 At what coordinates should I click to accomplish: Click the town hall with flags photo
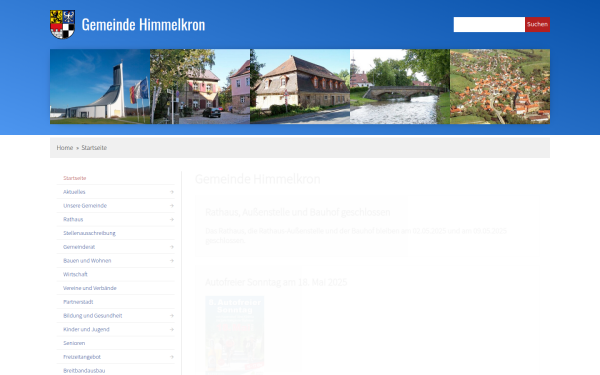coord(200,86)
